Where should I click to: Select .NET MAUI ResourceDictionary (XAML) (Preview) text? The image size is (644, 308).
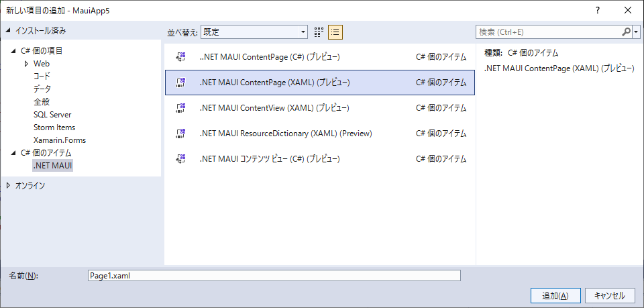[x=286, y=134]
